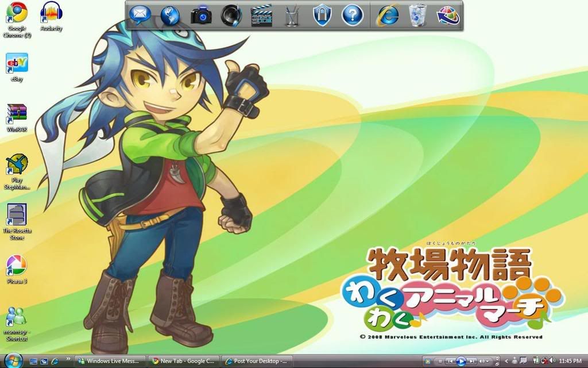Open the camera icon in the dock
This screenshot has height=368, width=588.
tap(202, 16)
